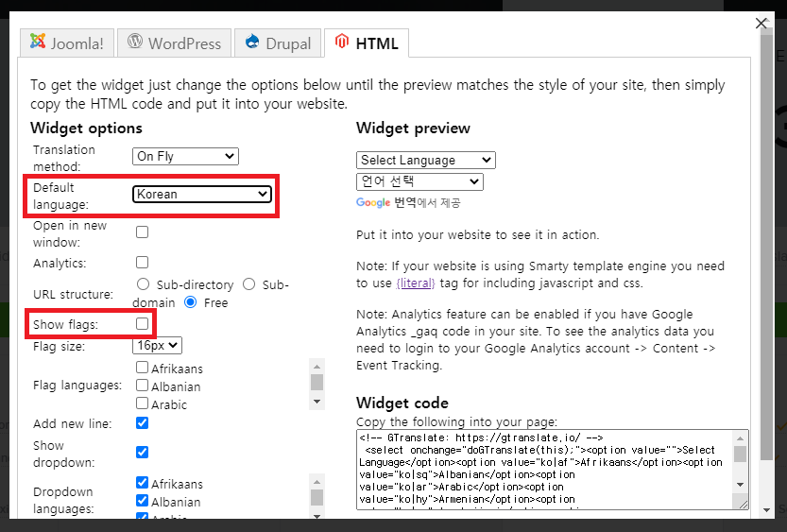The image size is (787, 532).
Task: Click the Widget code heading
Action: coord(402,403)
